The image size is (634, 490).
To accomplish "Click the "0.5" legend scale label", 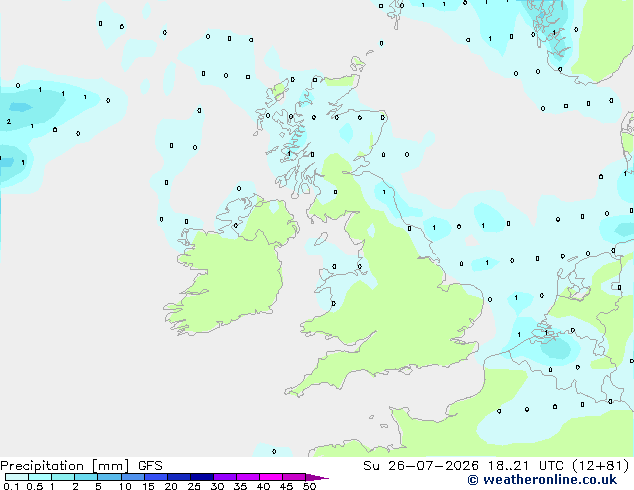I will pos(35,486).
